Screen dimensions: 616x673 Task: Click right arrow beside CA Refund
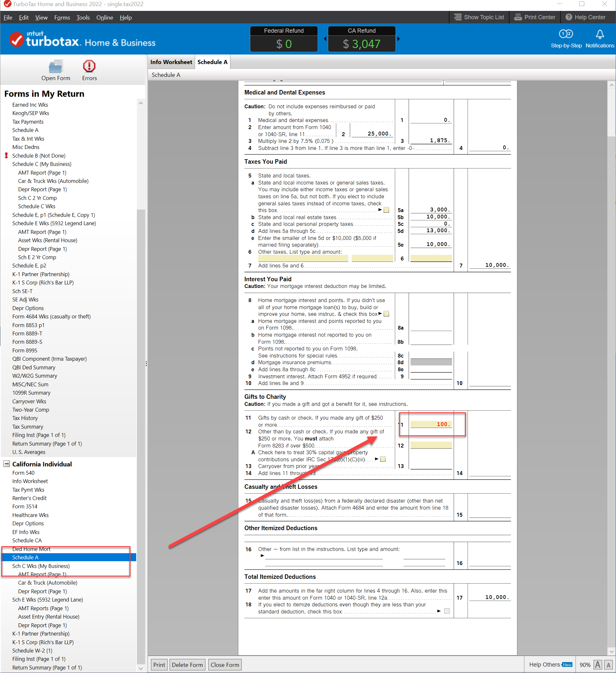click(398, 39)
